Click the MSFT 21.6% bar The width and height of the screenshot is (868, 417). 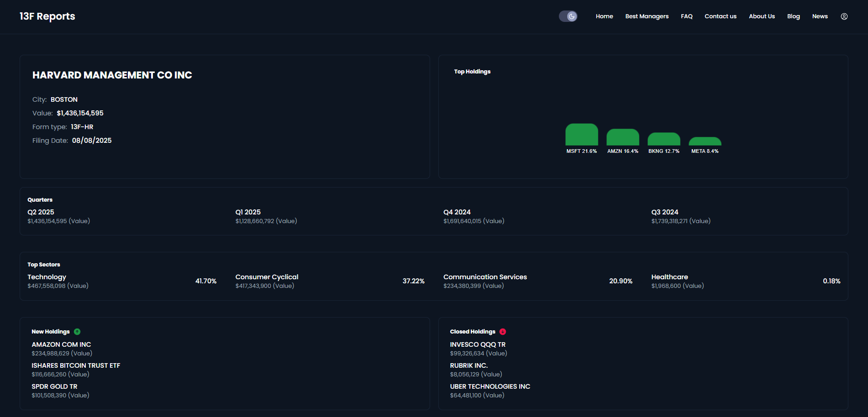point(582,135)
